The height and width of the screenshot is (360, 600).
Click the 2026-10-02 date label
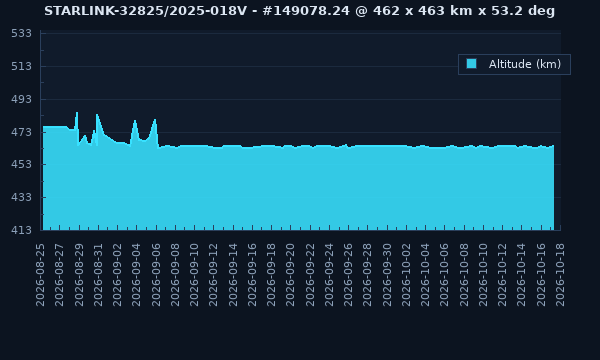[406, 275]
